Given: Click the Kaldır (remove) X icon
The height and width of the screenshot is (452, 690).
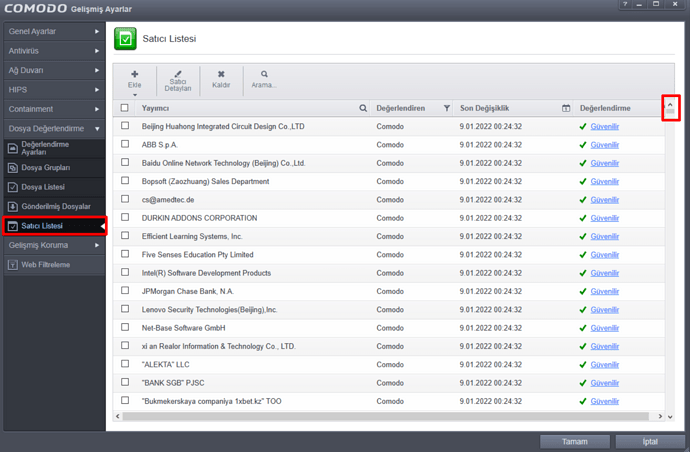Looking at the screenshot, I should coord(221,75).
